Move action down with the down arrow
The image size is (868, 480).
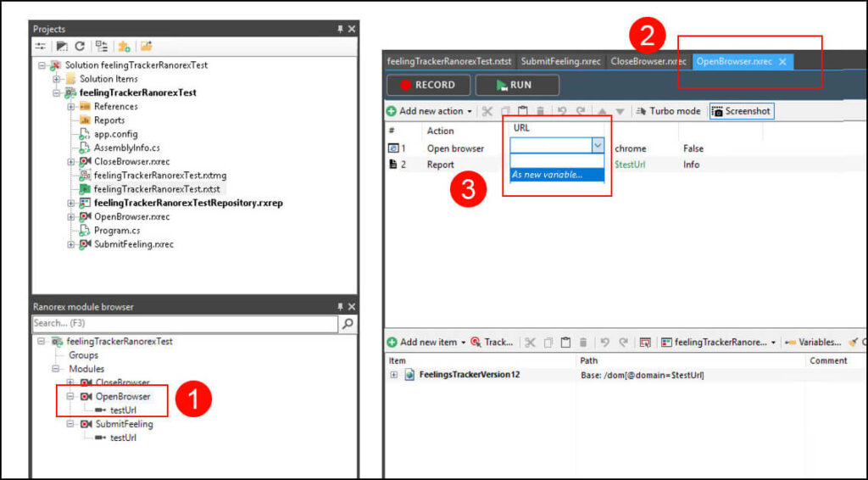tap(620, 111)
